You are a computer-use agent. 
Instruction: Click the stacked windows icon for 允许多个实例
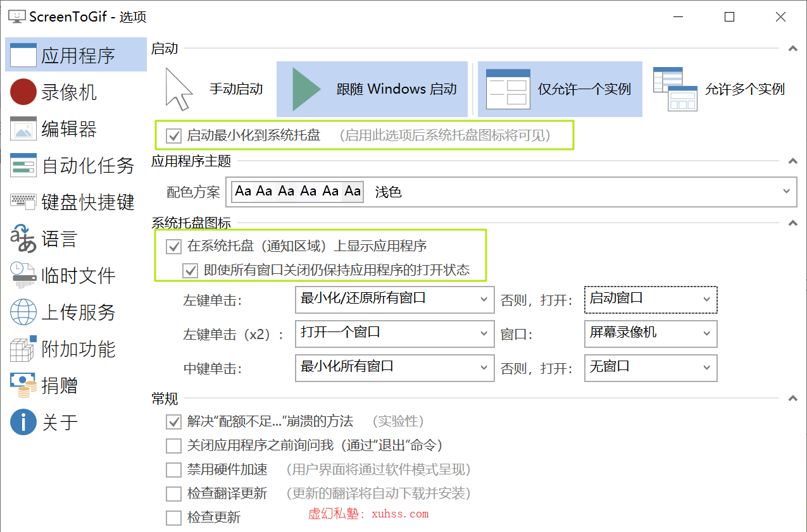tap(675, 89)
